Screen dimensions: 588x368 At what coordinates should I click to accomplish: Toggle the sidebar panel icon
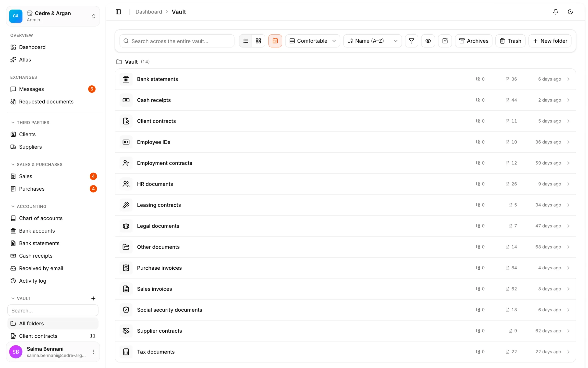click(118, 12)
